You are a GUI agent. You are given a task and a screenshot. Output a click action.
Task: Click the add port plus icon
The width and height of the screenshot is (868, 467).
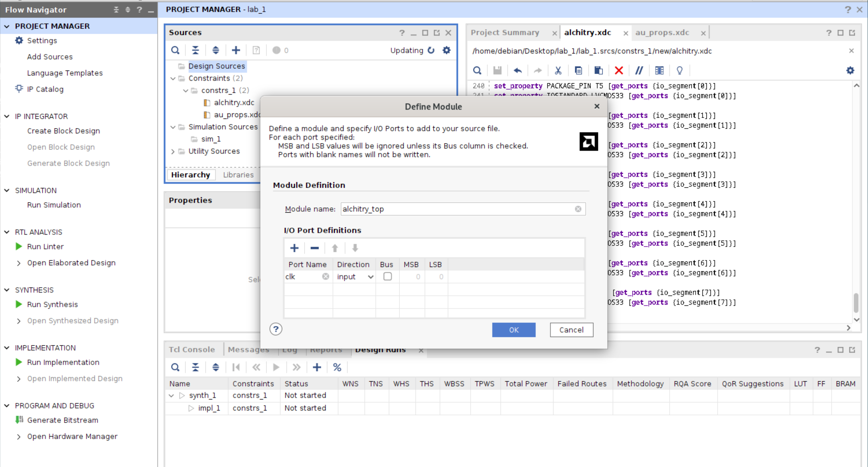pyautogui.click(x=294, y=248)
